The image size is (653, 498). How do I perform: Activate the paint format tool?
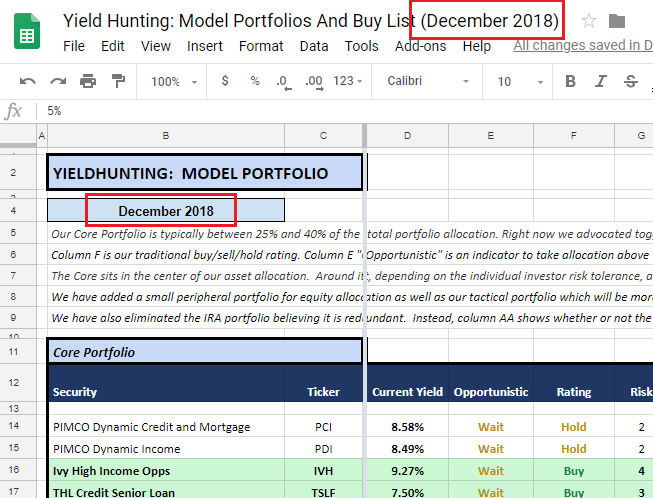tap(118, 81)
